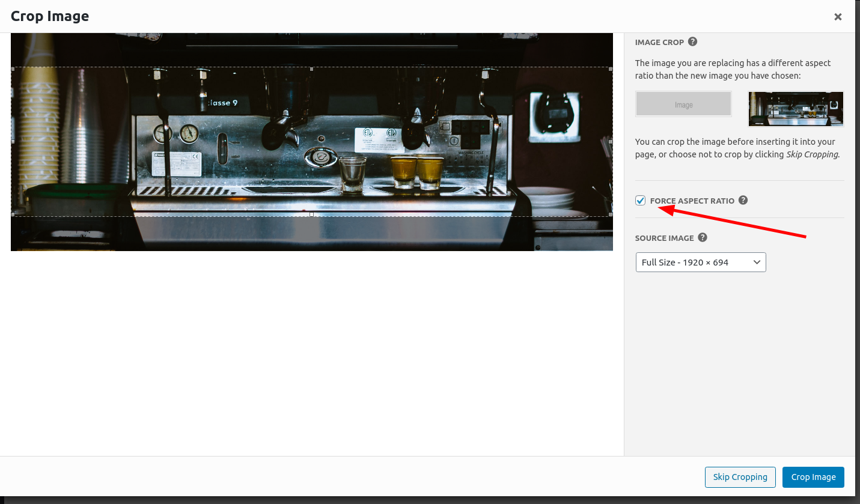Viewport: 860px width, 504px height.
Task: Click the Skip Cropping button
Action: (x=740, y=477)
